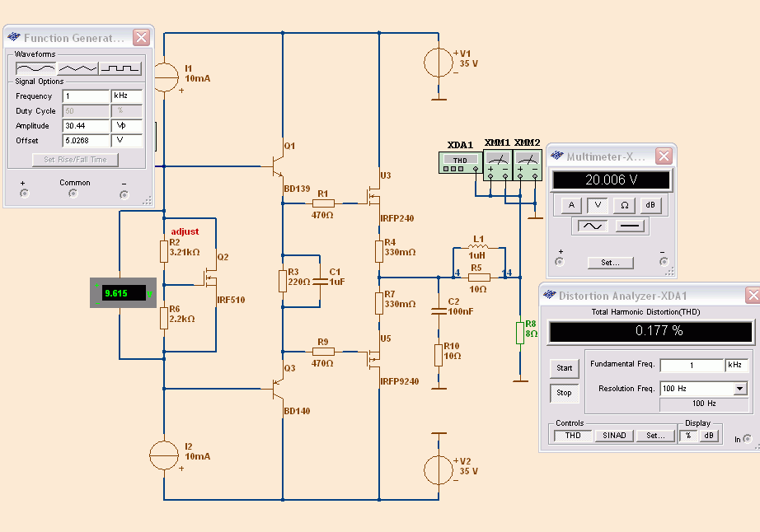The width and height of the screenshot is (760, 532).
Task: Click Stop in Distortion Analyzer
Action: point(564,393)
